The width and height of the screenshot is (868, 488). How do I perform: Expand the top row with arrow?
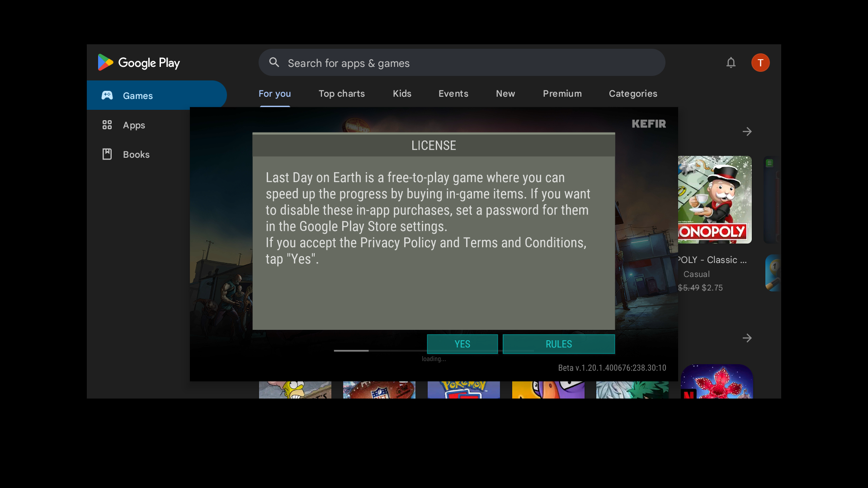click(747, 131)
